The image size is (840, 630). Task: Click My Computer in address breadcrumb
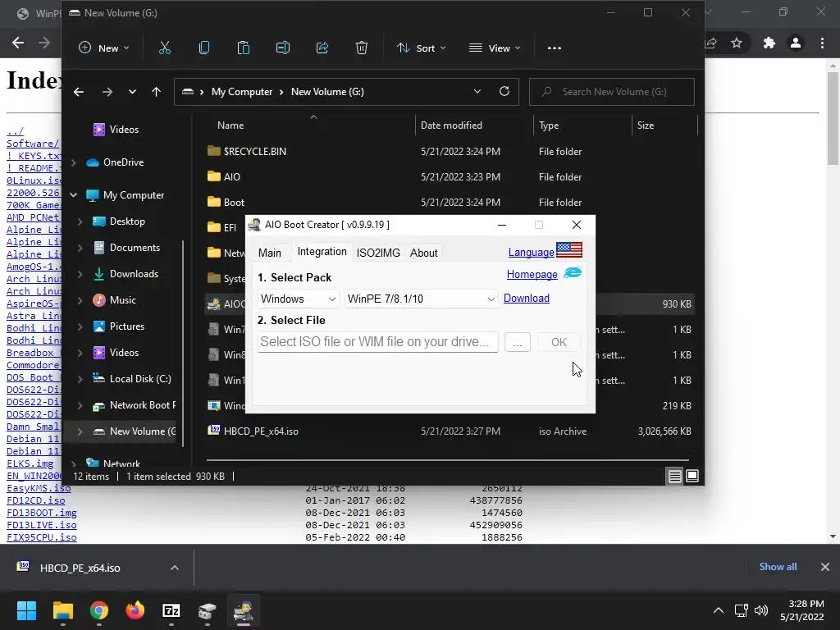[x=242, y=92]
